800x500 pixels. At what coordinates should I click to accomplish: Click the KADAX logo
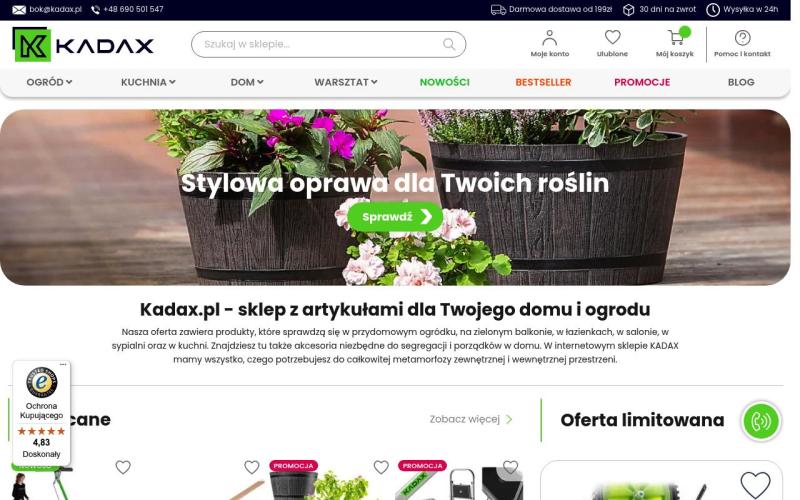(x=83, y=45)
